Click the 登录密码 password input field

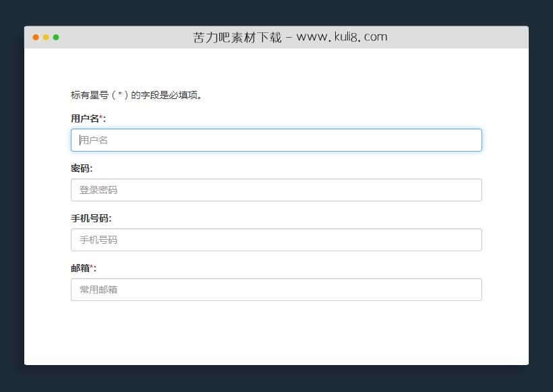[276, 190]
